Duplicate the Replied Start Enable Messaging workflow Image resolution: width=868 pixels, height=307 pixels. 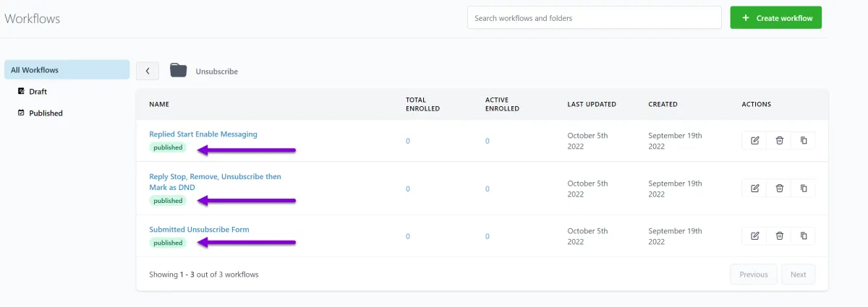(x=804, y=141)
